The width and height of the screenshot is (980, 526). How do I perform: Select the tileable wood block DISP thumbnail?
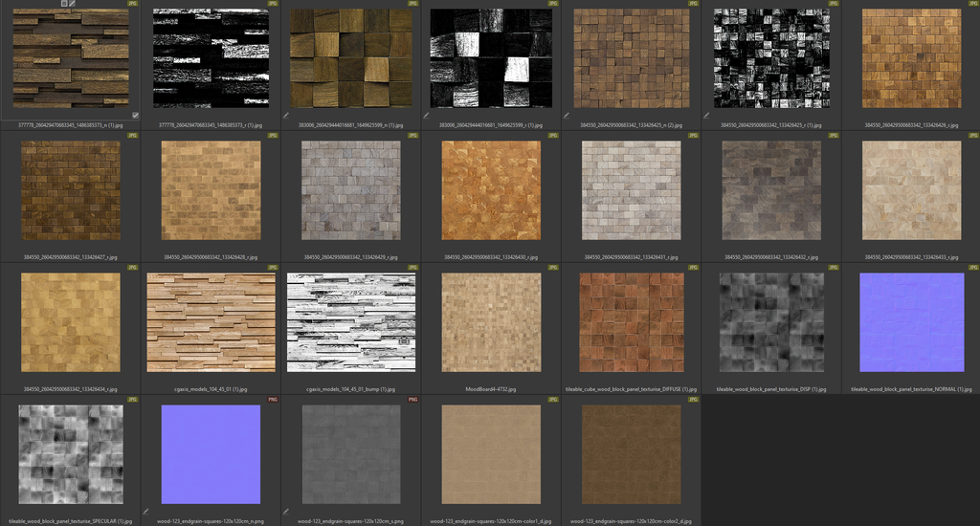point(770,322)
